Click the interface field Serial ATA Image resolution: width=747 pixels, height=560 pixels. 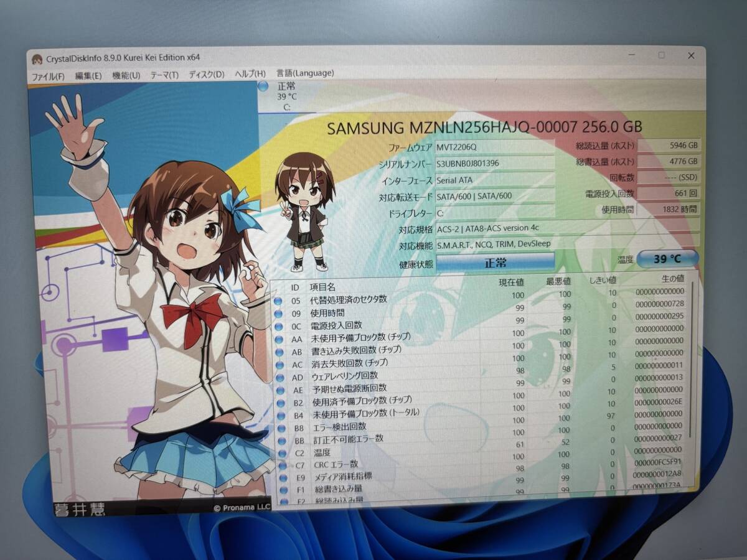point(495,180)
